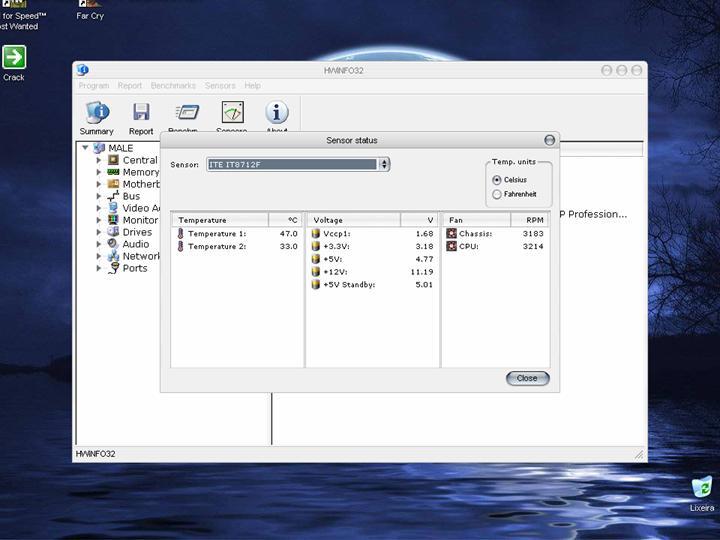The height and width of the screenshot is (540, 720).
Task: Click the Network icon in tree
Action: click(113, 256)
